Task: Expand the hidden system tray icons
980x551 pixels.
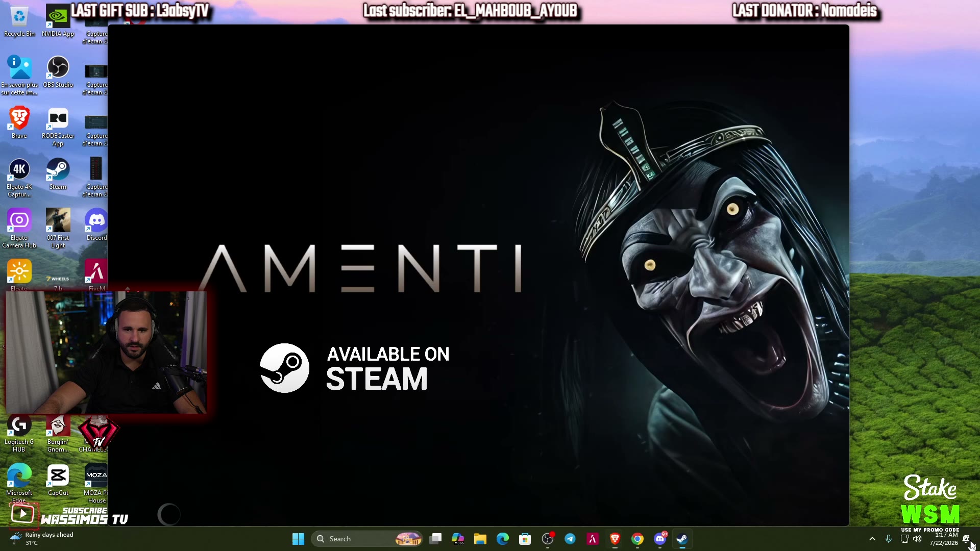Action: point(872,539)
